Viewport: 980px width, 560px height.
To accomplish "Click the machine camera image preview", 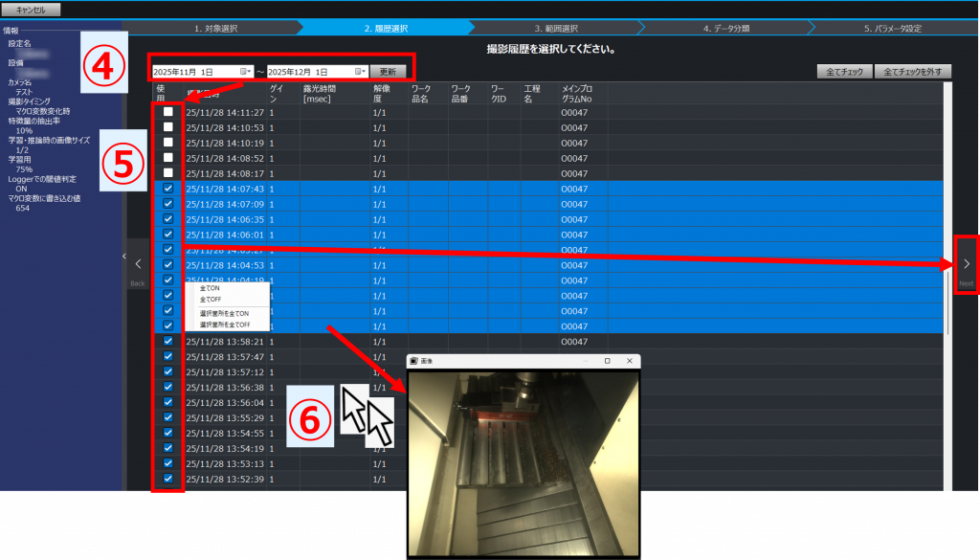I will [523, 462].
